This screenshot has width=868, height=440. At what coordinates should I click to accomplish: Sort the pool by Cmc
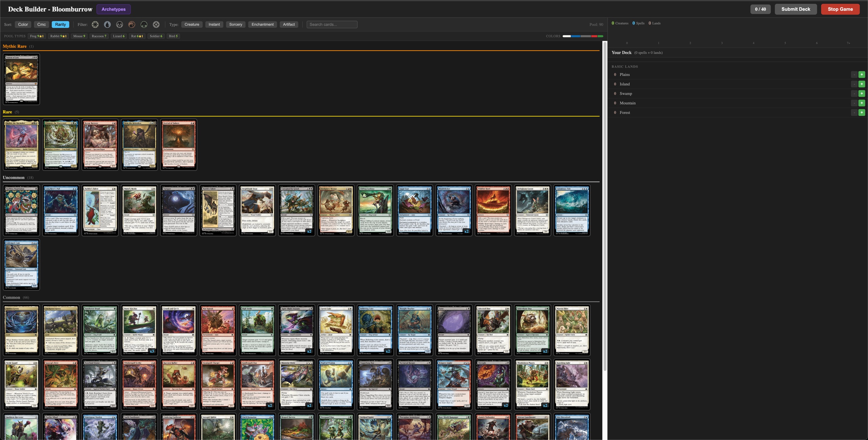point(42,24)
